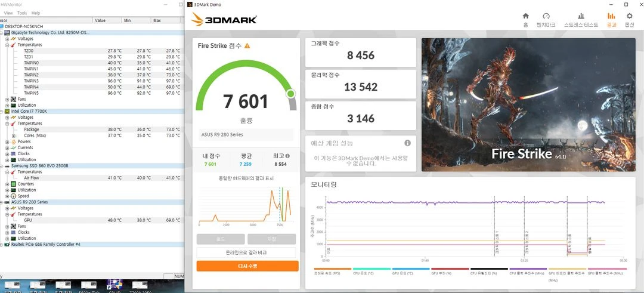Click the Gigabyte motherboard icon in HWMonitor

click(x=7, y=32)
